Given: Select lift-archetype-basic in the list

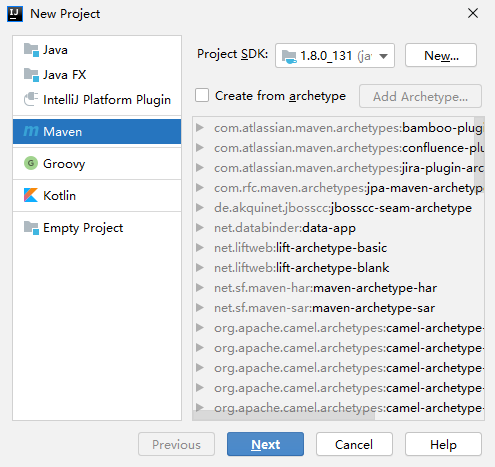Looking at the screenshot, I should (300, 248).
